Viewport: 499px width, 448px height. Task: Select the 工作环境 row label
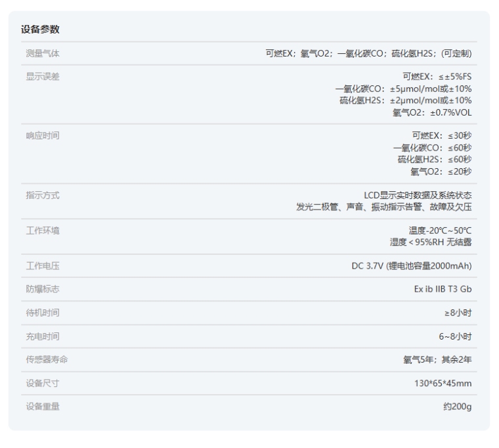(43, 230)
